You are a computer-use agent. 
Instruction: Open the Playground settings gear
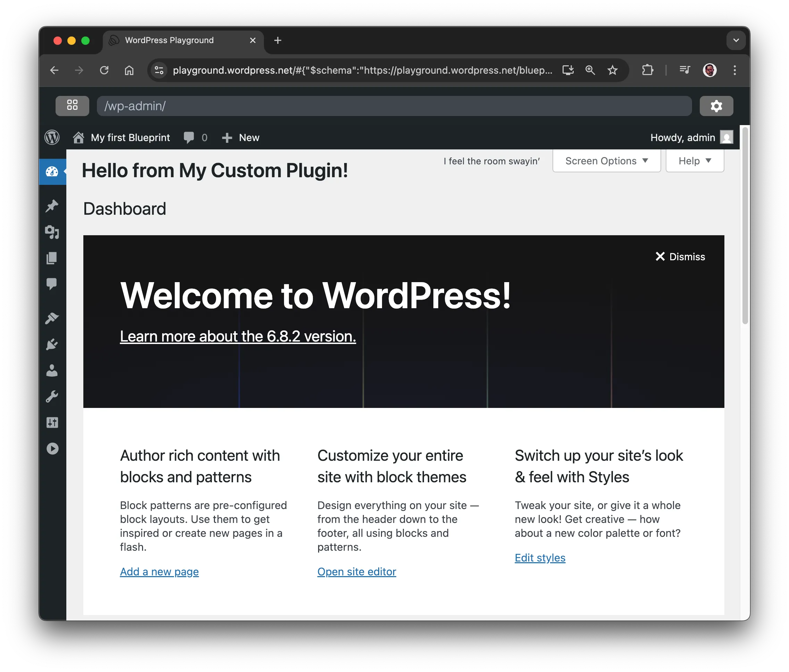pos(716,106)
